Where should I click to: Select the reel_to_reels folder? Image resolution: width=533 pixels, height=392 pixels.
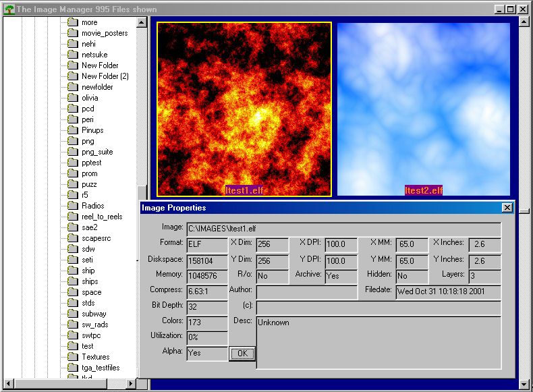point(102,217)
